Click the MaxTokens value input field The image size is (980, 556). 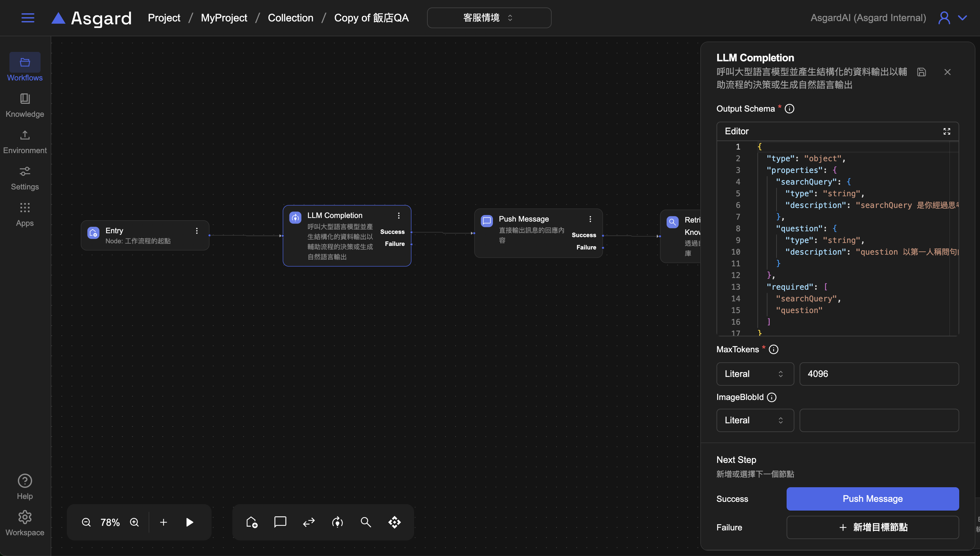pos(878,374)
